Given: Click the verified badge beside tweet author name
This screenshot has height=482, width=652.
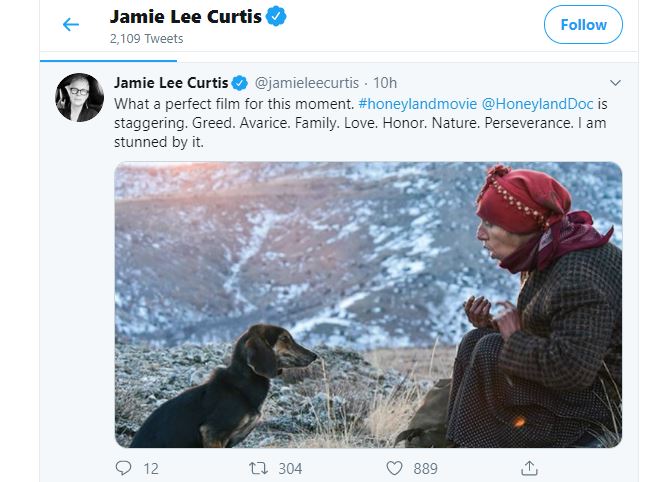Looking at the screenshot, I should coord(240,82).
